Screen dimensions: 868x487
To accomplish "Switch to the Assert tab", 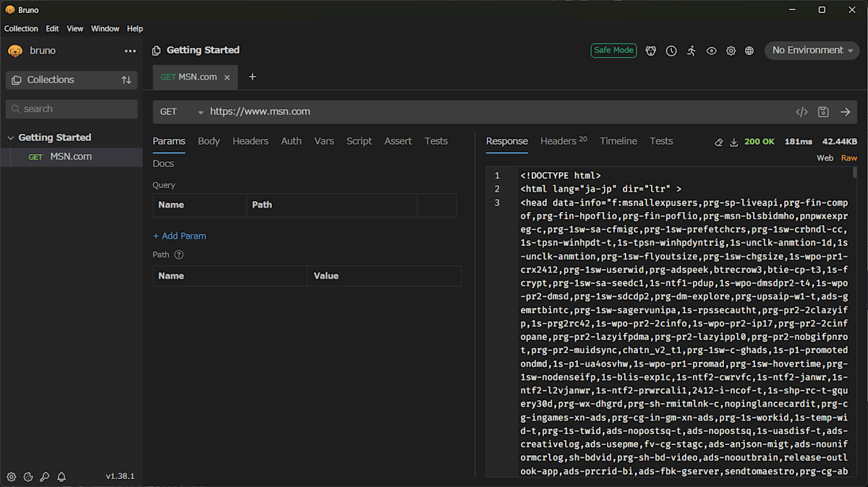I will 398,141.
